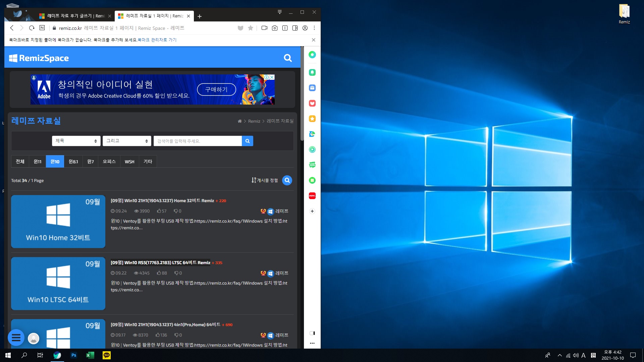Open the Webtoon sidebar icon
644x362 pixels.
(x=312, y=165)
